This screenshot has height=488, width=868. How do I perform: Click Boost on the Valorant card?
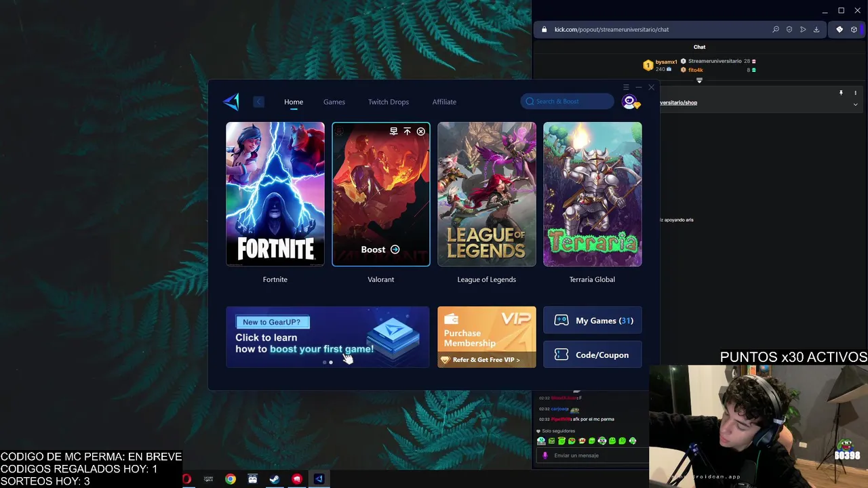380,249
